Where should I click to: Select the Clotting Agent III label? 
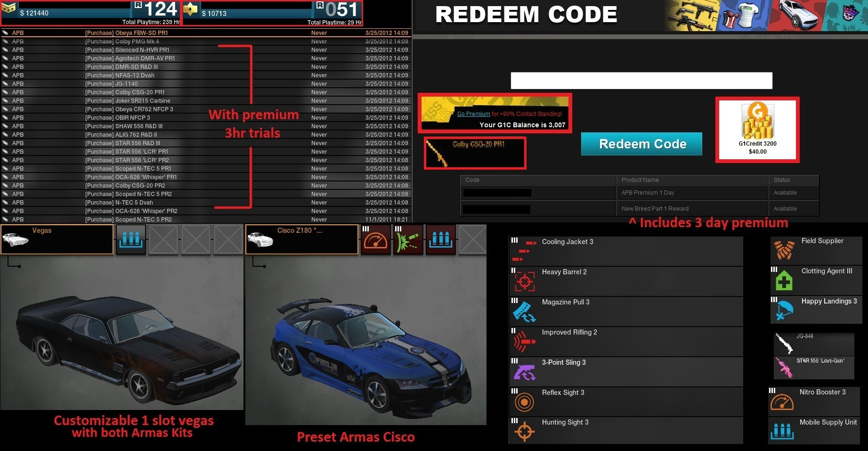point(827,271)
